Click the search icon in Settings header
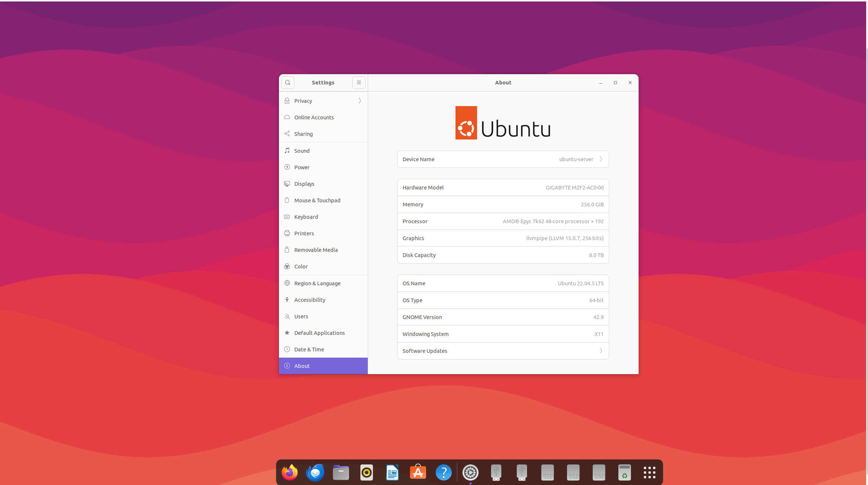 tap(288, 83)
